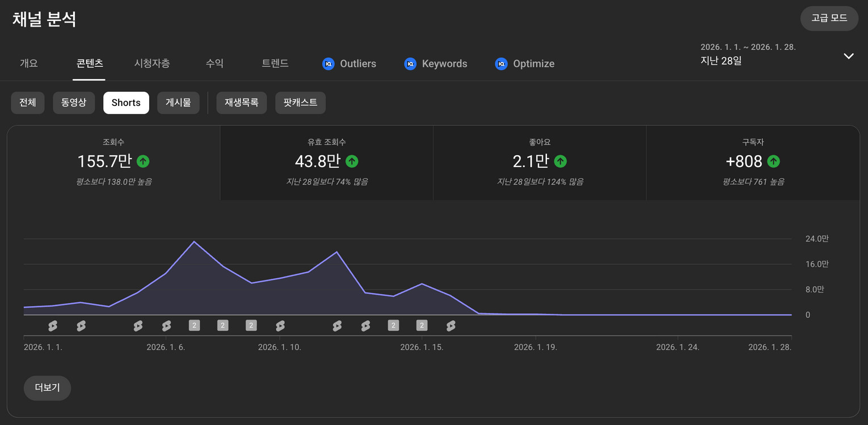Select the 동영상 filter chip

tap(74, 103)
